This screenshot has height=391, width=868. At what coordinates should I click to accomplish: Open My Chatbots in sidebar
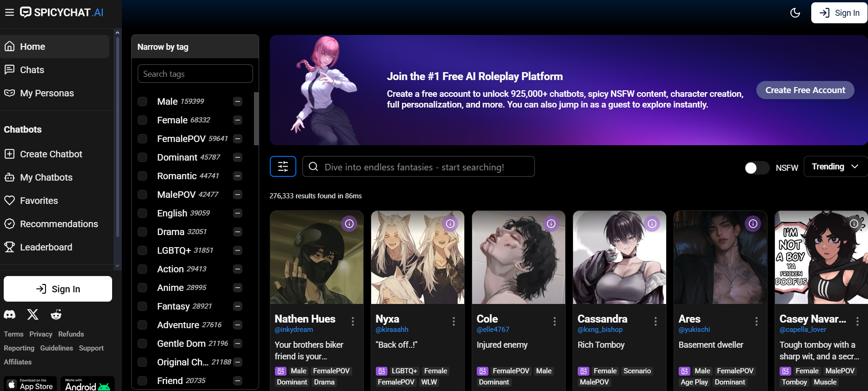[x=55, y=177]
